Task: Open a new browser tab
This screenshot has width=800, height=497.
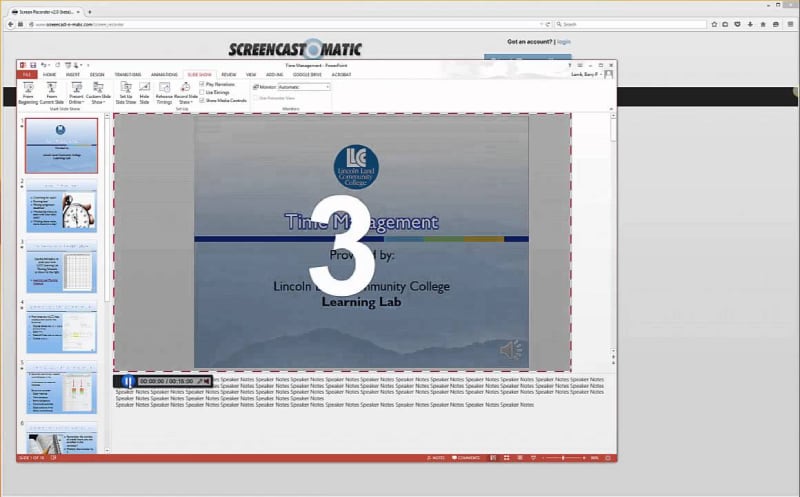Action: tap(90, 12)
